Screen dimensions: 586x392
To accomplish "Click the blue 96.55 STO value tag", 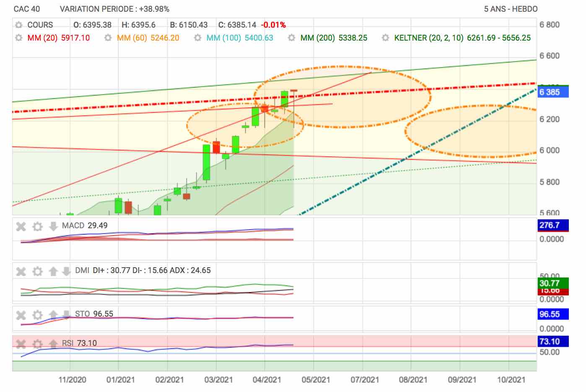I will coord(553,314).
